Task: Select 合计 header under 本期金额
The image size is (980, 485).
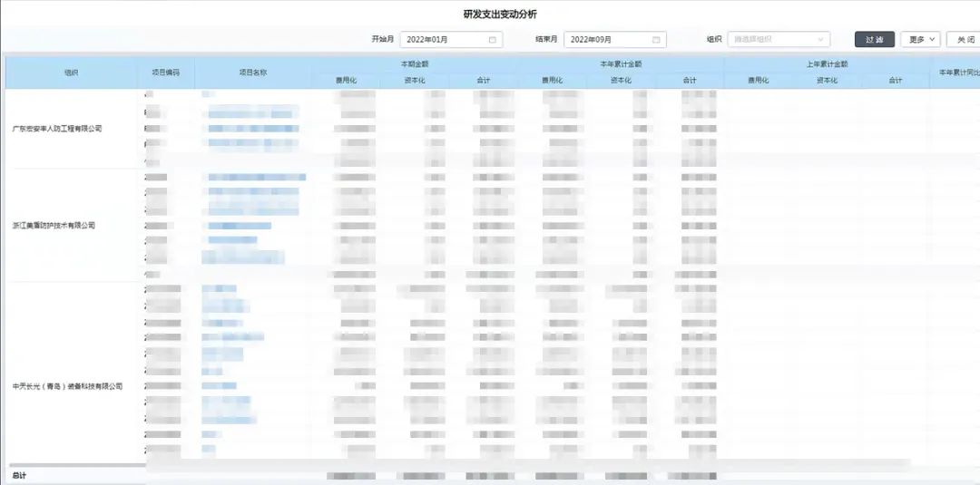Action: coord(483,81)
